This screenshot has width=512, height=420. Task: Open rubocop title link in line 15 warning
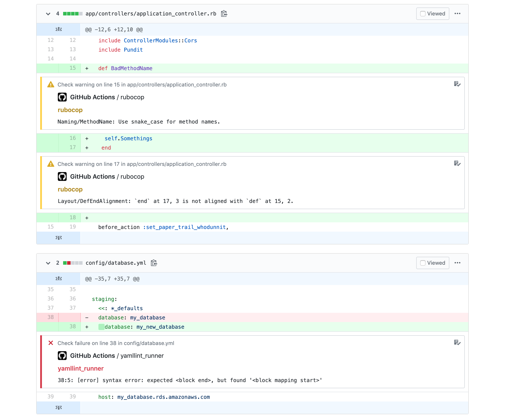[x=70, y=110]
